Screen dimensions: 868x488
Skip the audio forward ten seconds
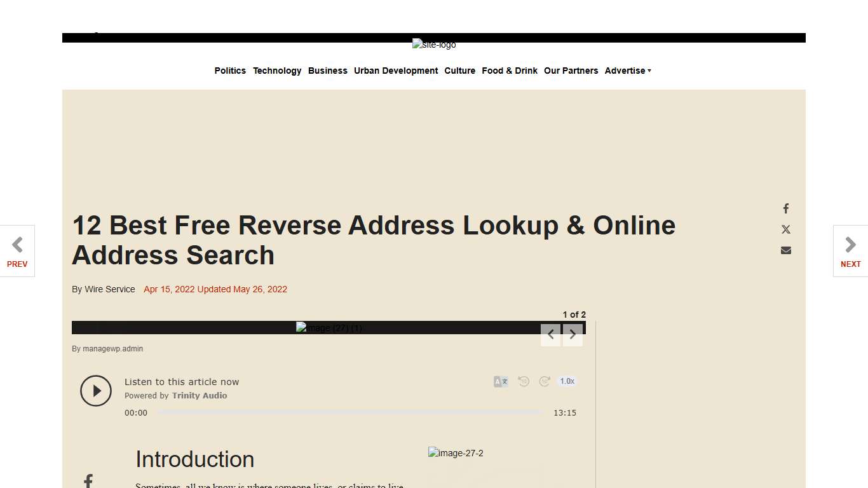point(545,381)
